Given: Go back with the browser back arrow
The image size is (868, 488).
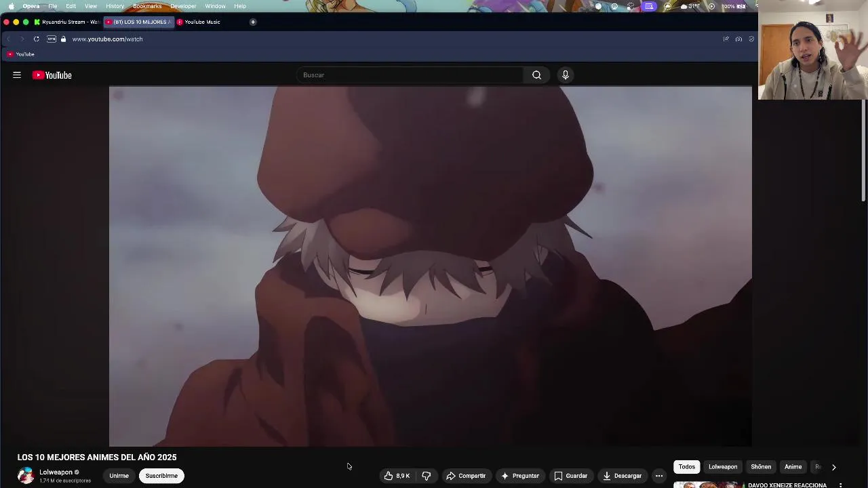Looking at the screenshot, I should [9, 39].
